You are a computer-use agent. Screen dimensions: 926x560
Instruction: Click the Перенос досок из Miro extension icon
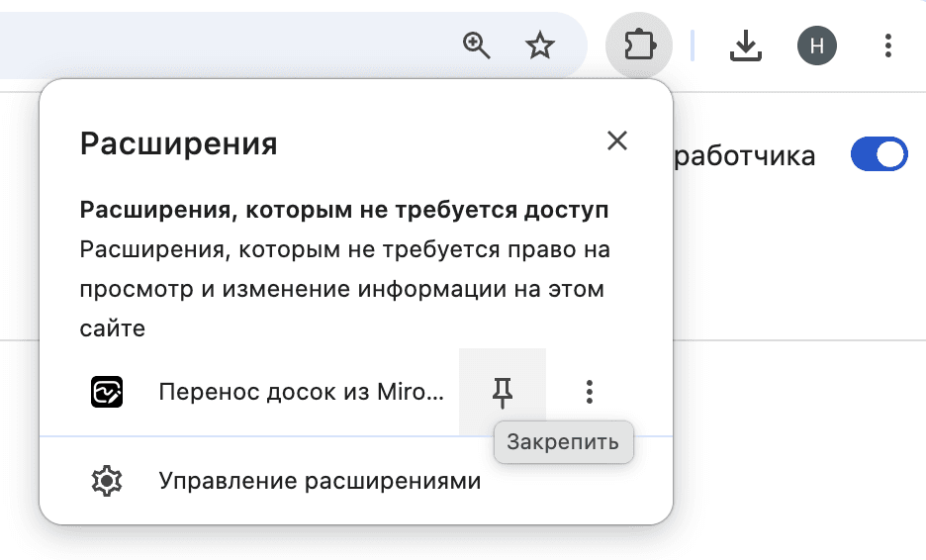[x=107, y=392]
